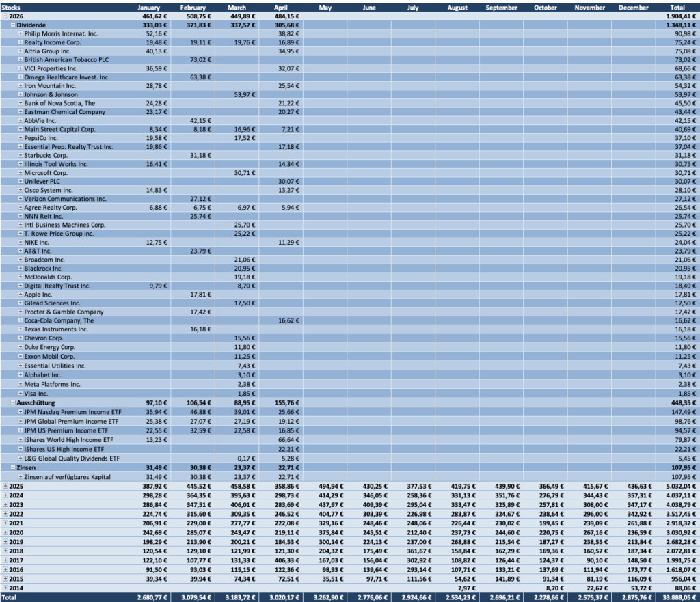Image resolution: width=700 pixels, height=602 pixels.
Task: Collapse the Zinsen group
Action: point(13,467)
